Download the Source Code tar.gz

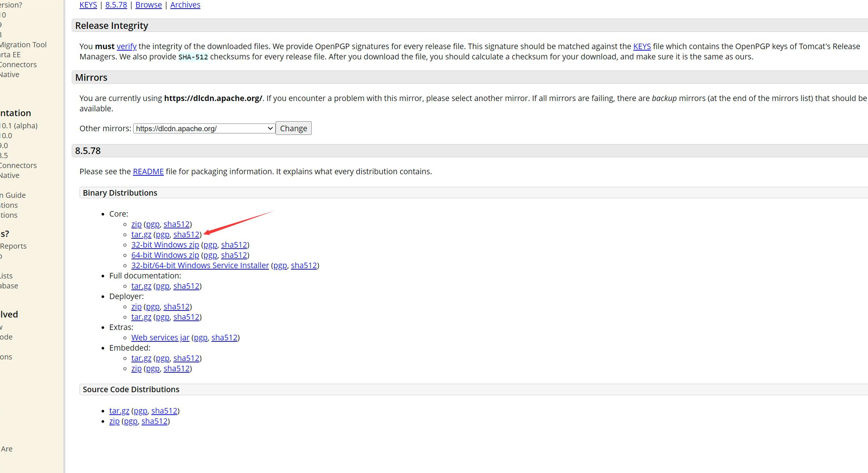(x=119, y=411)
